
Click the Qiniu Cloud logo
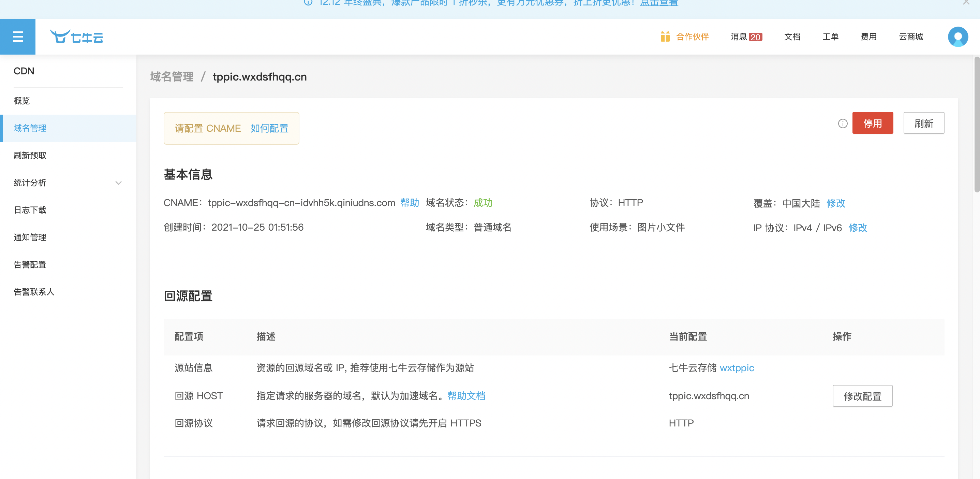tap(76, 37)
